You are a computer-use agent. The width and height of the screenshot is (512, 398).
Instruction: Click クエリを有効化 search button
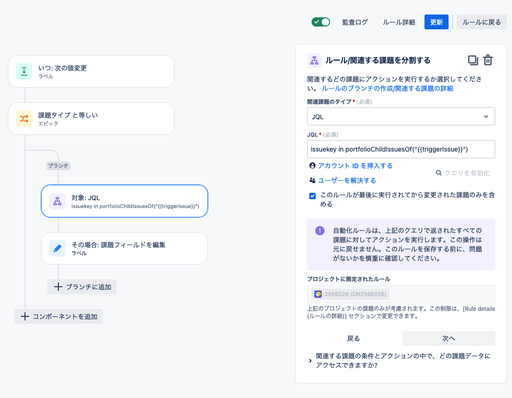[x=463, y=173]
